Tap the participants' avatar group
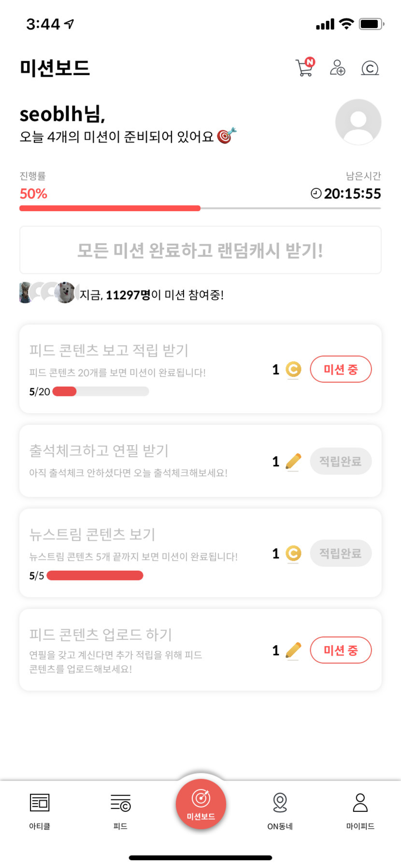Viewport: 401px width, 868px height. 48,292
